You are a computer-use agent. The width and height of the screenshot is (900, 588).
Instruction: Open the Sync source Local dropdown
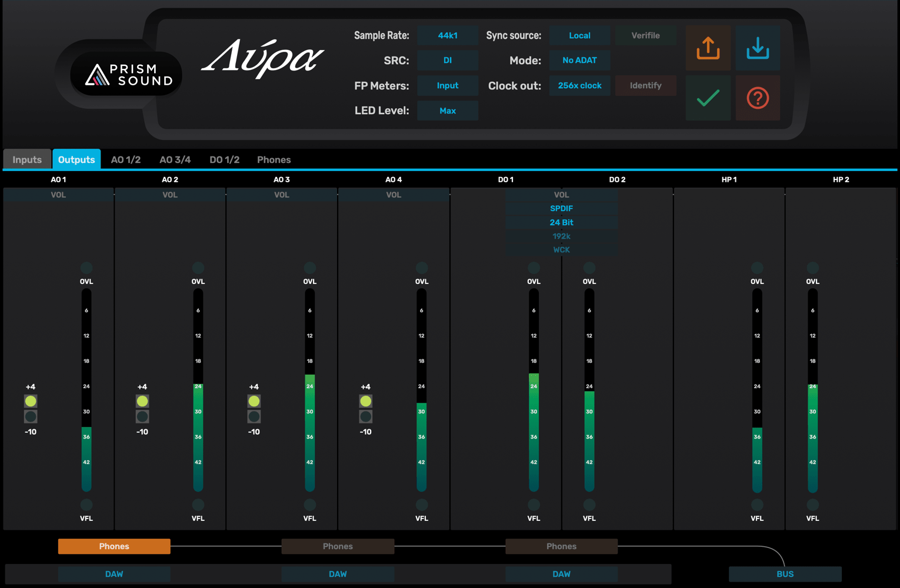click(x=579, y=35)
